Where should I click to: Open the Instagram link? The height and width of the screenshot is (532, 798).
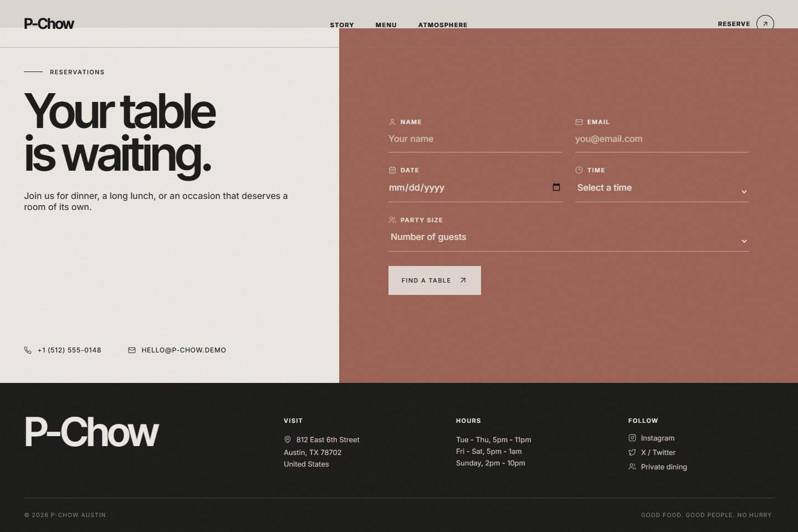[x=657, y=438]
